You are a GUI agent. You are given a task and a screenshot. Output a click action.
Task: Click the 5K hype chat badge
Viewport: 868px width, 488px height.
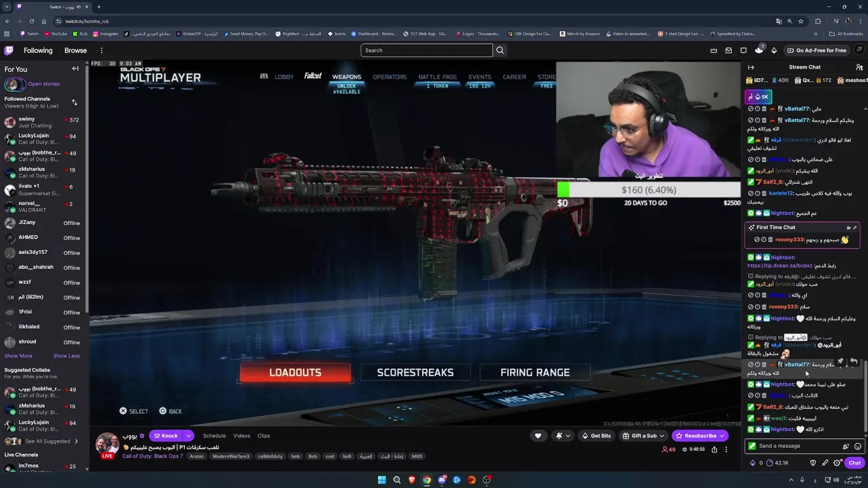758,96
